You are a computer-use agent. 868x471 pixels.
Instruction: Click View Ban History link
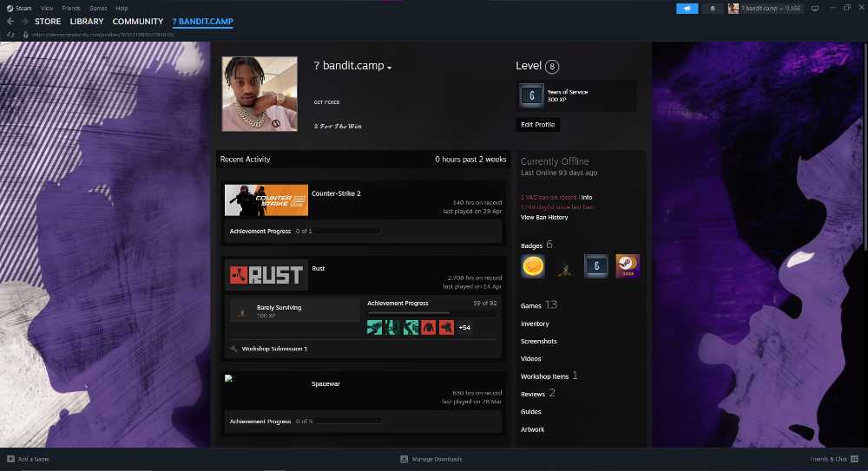coord(544,217)
